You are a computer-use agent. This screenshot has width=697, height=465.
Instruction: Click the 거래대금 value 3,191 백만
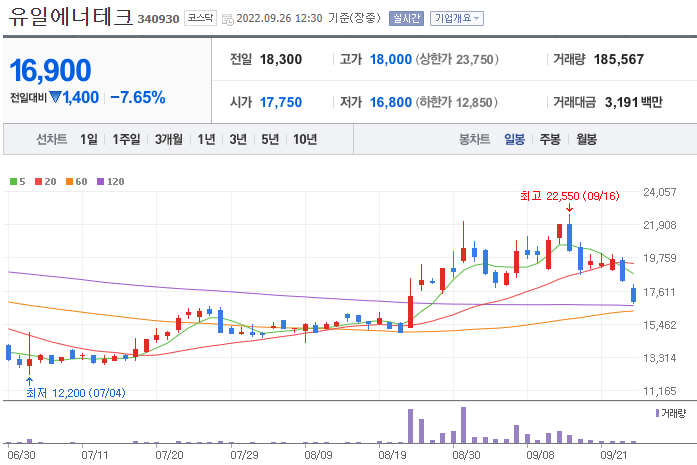coord(633,102)
